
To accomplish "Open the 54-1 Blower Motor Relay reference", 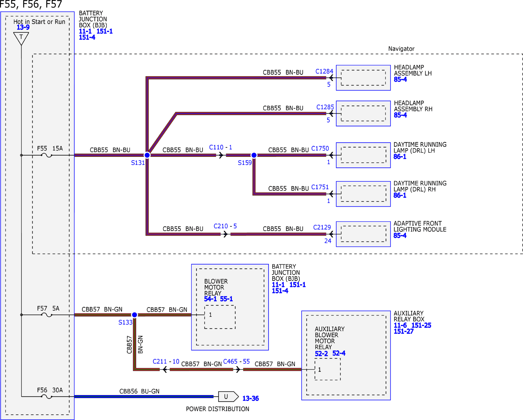I will pyautogui.click(x=210, y=299).
